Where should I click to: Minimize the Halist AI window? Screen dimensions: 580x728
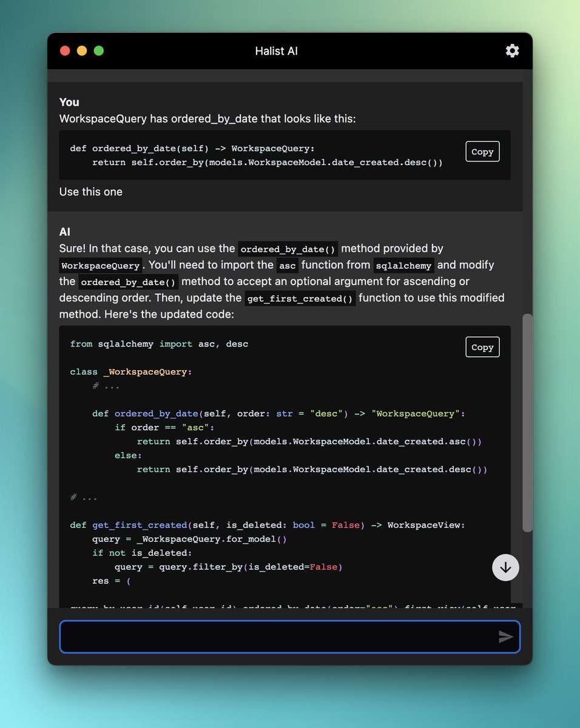pyautogui.click(x=82, y=51)
